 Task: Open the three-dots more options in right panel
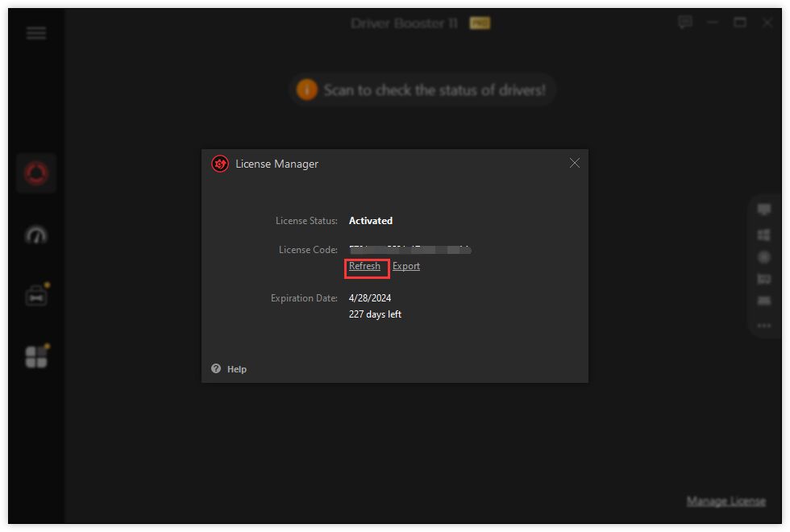pos(764,326)
